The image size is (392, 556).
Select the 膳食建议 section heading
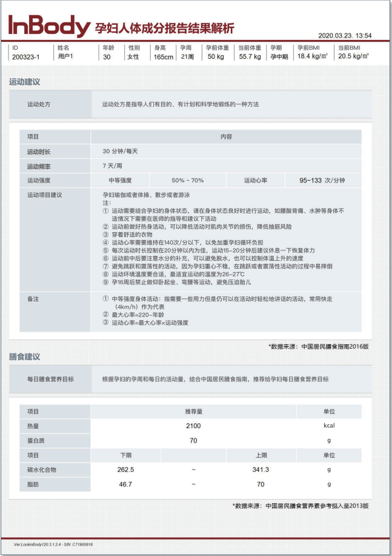tap(24, 357)
